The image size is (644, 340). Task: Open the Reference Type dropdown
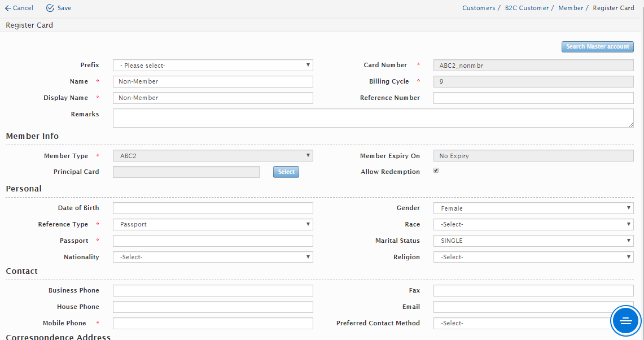point(213,224)
